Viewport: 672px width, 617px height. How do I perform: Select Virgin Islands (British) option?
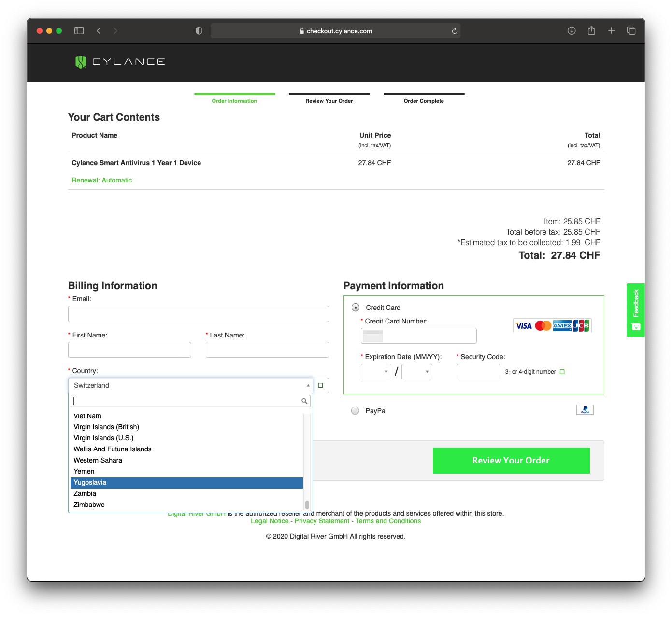(x=186, y=427)
